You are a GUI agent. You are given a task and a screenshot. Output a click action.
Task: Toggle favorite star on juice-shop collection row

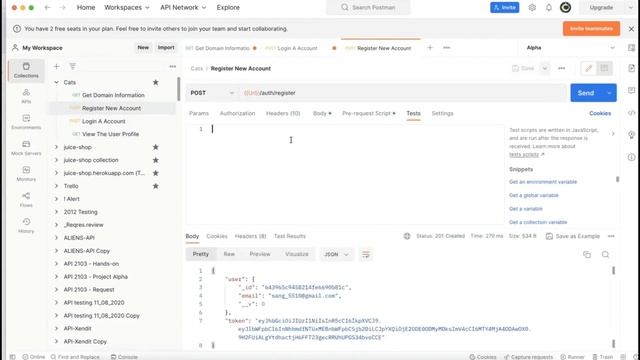click(x=156, y=160)
